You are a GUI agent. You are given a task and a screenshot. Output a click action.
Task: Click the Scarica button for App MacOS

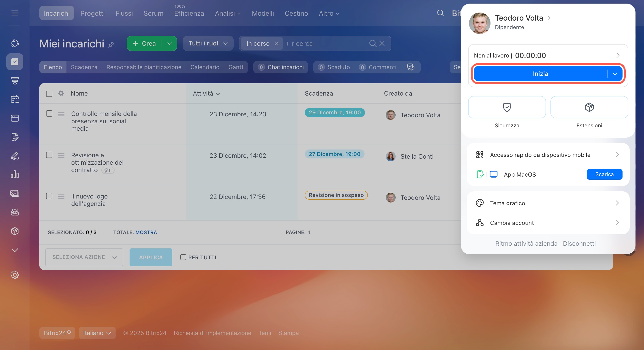tap(604, 174)
